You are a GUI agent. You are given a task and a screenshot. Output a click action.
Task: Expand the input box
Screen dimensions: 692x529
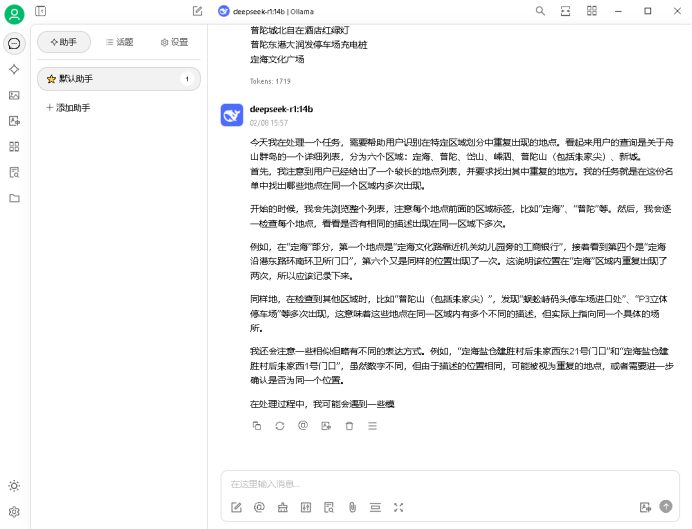[x=399, y=507]
